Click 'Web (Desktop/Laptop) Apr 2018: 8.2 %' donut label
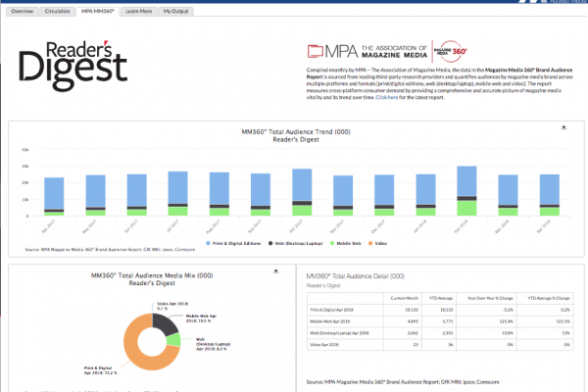Screen dimensions: 588x392 point(213,344)
